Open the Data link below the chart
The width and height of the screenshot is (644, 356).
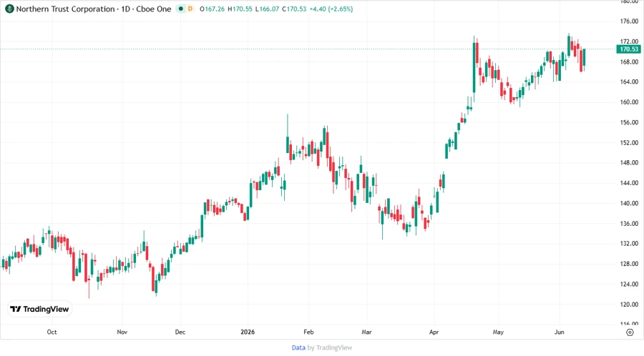[x=298, y=347]
